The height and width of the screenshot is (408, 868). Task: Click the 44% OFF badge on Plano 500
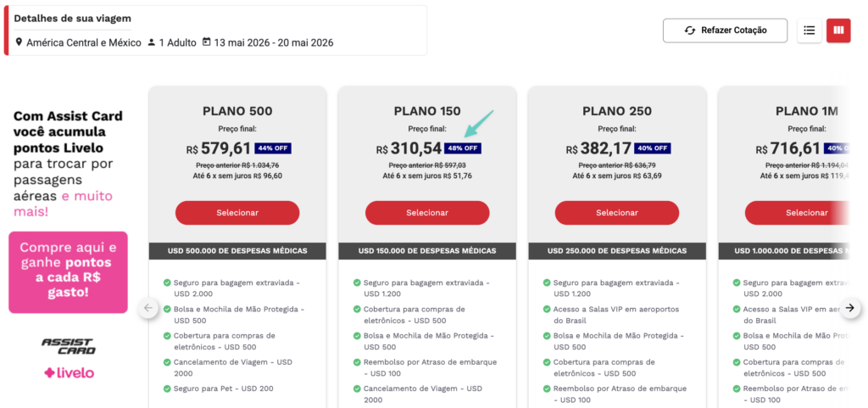pyautogui.click(x=273, y=148)
